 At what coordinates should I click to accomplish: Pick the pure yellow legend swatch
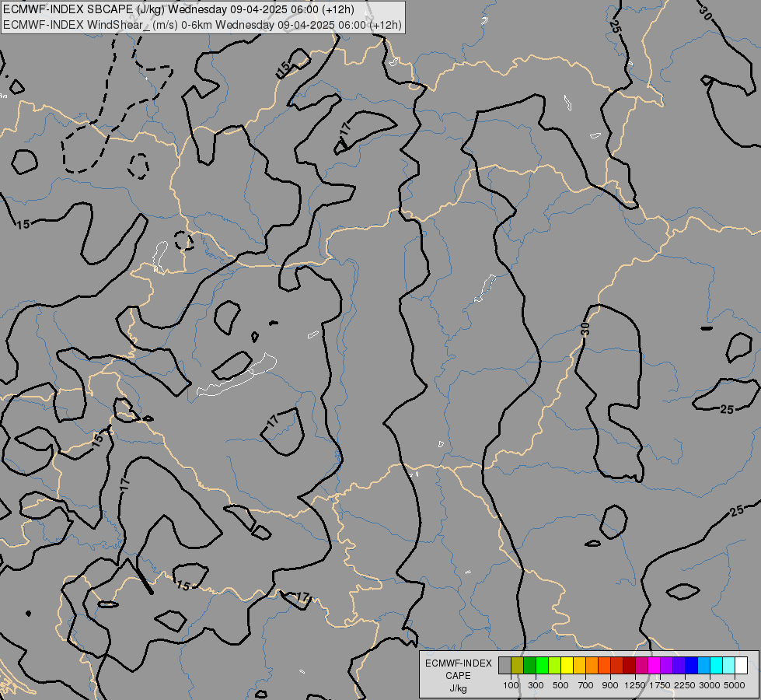click(567, 665)
